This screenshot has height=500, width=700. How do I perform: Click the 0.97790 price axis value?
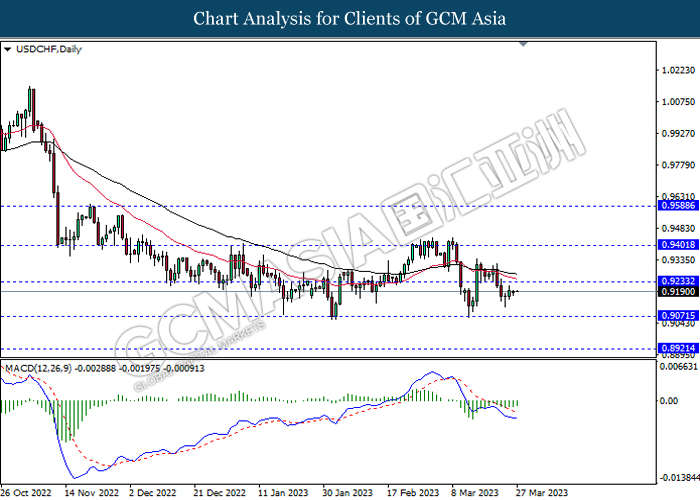click(679, 165)
